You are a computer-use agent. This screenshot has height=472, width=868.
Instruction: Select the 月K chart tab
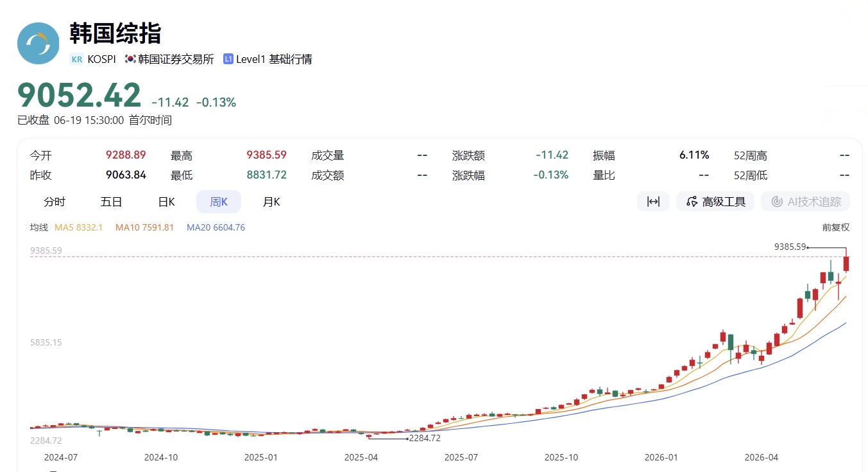(x=271, y=202)
